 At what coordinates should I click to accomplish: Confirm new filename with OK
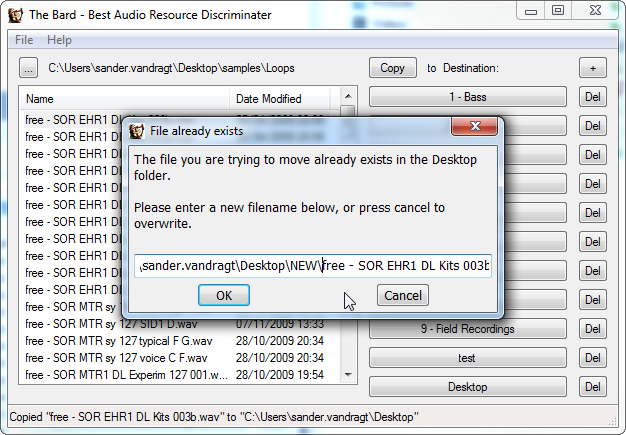pos(224,295)
